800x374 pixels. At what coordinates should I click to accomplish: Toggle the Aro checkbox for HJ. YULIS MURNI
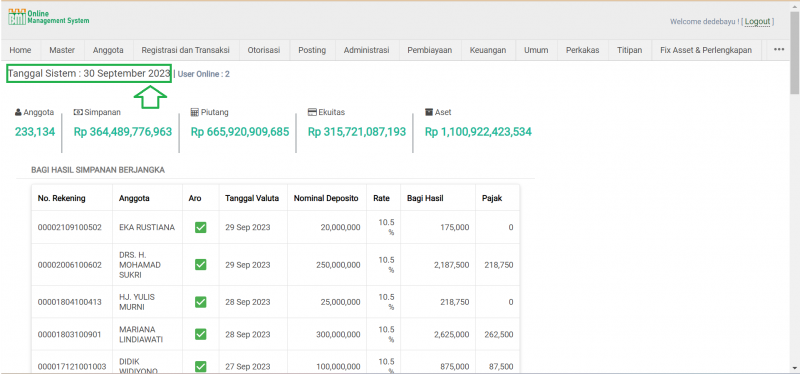coord(201,302)
